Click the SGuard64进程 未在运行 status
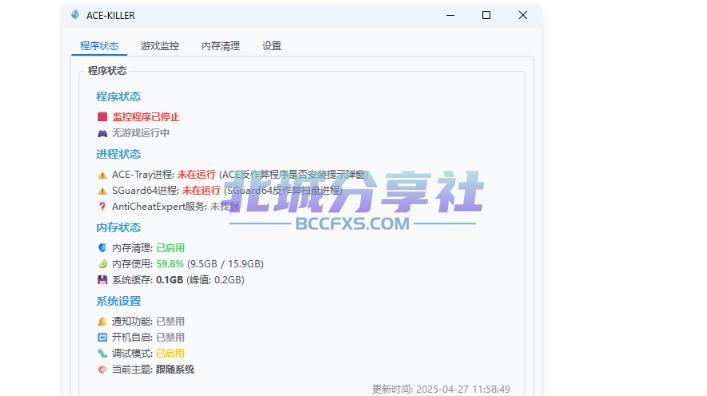The width and height of the screenshot is (707, 396). click(x=201, y=190)
